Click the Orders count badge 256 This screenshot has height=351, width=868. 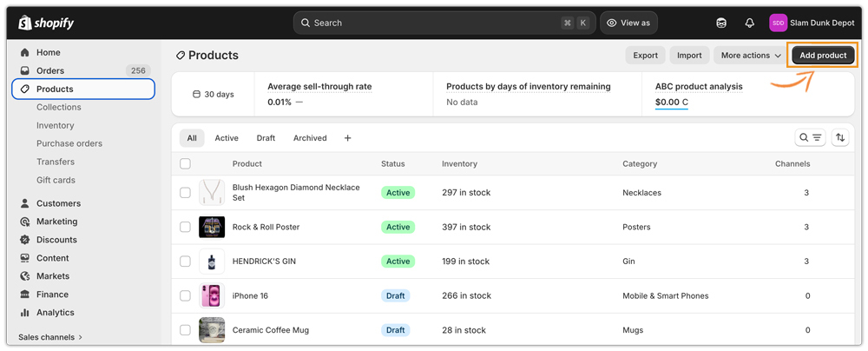(138, 71)
